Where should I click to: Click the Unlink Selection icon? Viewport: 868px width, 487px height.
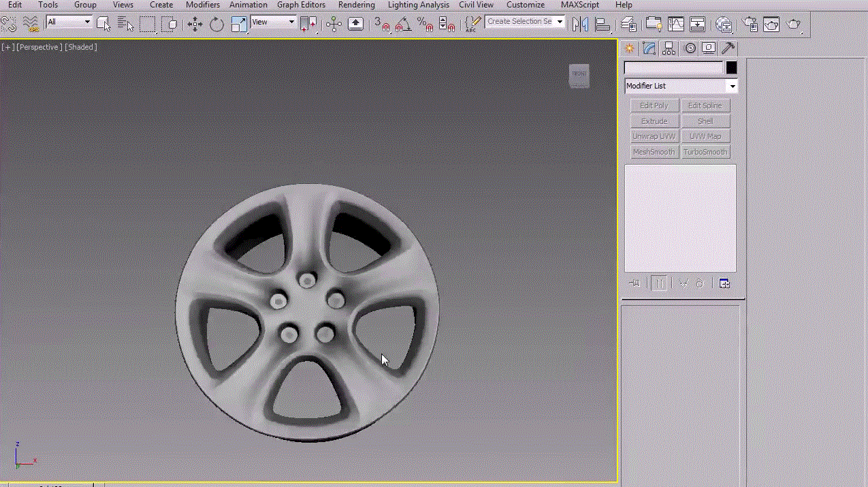click(x=8, y=25)
